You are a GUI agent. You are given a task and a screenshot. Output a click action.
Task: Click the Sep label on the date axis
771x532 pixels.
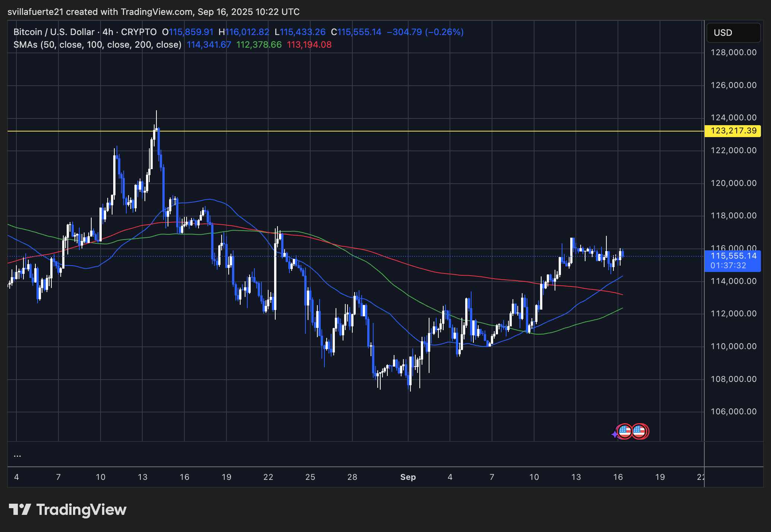pos(408,477)
